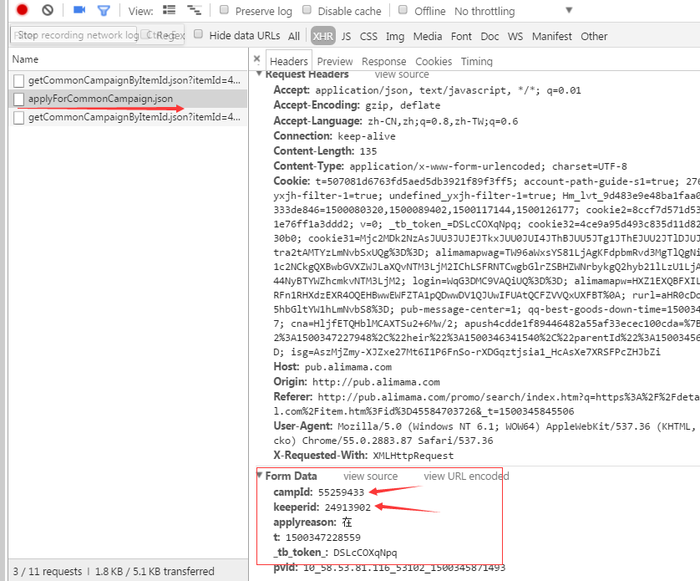Open the No throttling dropdown
This screenshot has width=700, height=581.
(x=512, y=11)
